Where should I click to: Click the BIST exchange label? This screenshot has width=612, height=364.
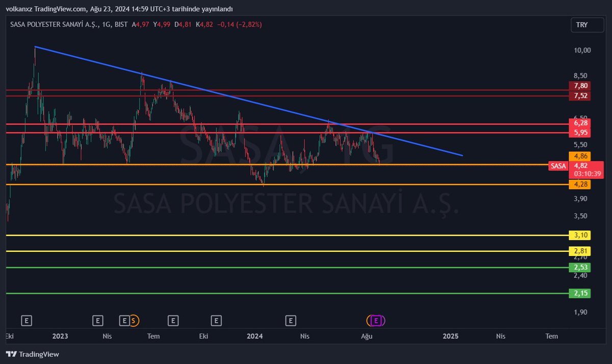[120, 24]
